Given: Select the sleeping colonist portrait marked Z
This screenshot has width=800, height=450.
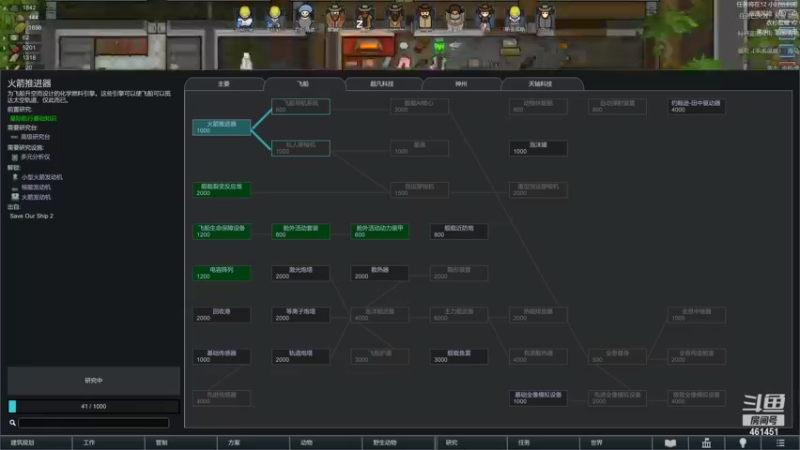Looking at the screenshot, I should [x=364, y=17].
